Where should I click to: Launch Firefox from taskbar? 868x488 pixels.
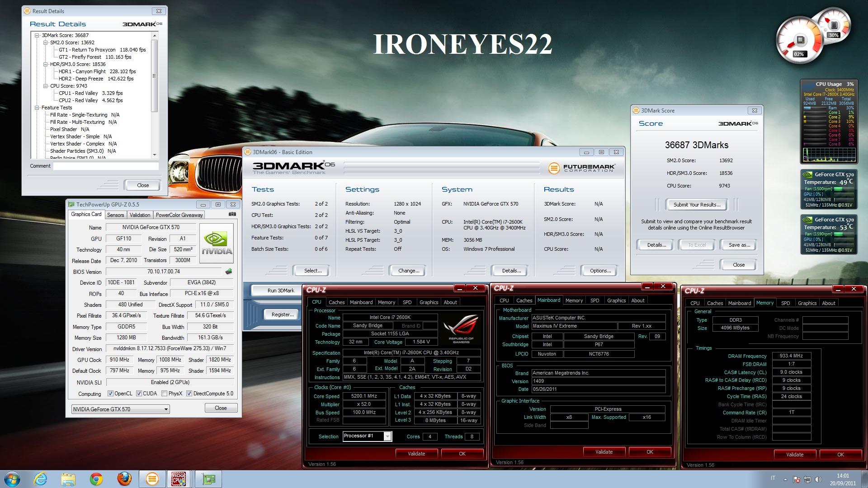[x=124, y=479]
